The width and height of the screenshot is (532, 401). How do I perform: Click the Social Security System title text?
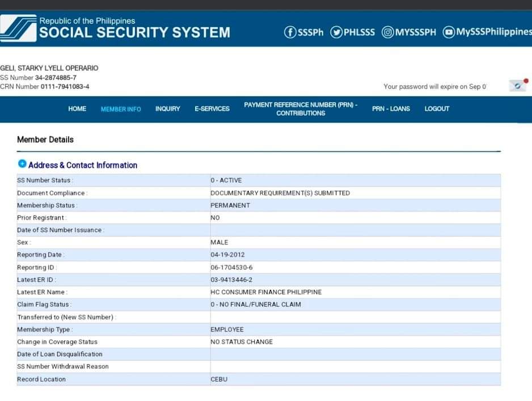(x=134, y=32)
